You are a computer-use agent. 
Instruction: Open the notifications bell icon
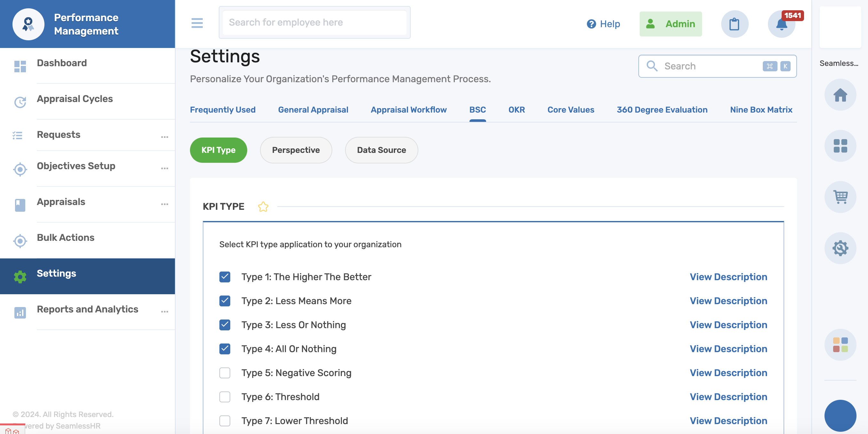pyautogui.click(x=781, y=24)
